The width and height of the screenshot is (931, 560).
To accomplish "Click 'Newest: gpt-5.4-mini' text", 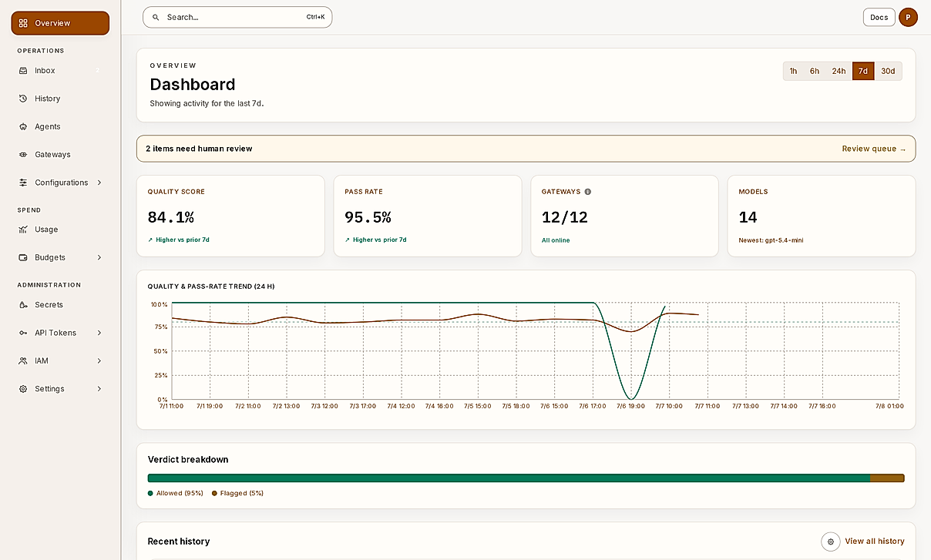I will coord(771,240).
